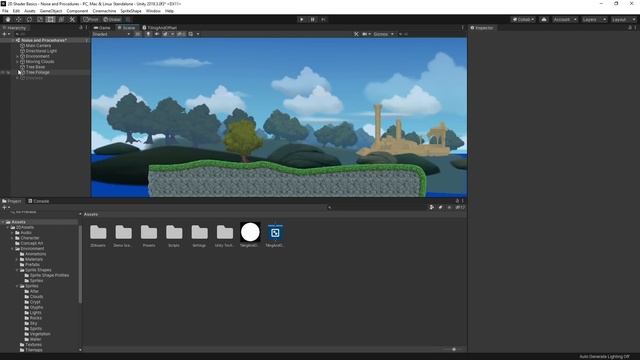Select the Inspector tab
This screenshot has width=640, height=360.
coord(482,28)
